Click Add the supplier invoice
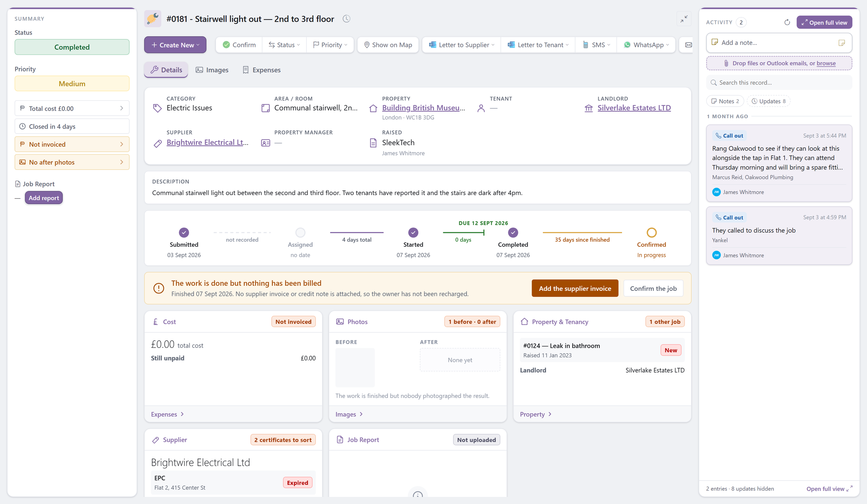867x504 pixels. tap(575, 288)
